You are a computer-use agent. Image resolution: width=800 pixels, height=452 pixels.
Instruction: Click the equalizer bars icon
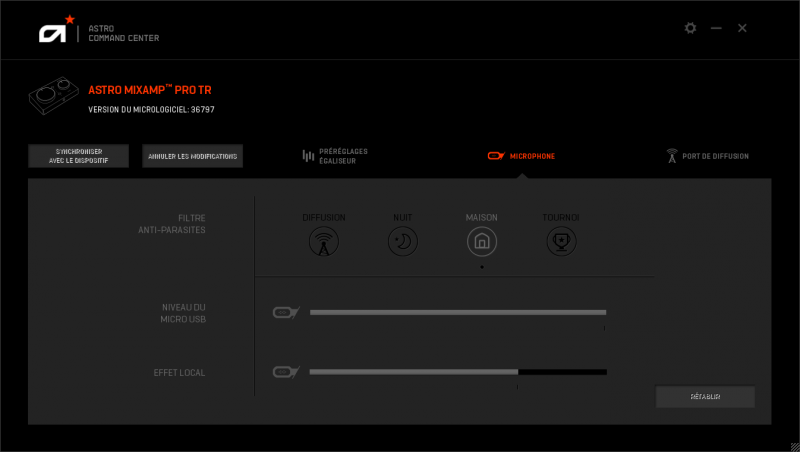pyautogui.click(x=308, y=156)
